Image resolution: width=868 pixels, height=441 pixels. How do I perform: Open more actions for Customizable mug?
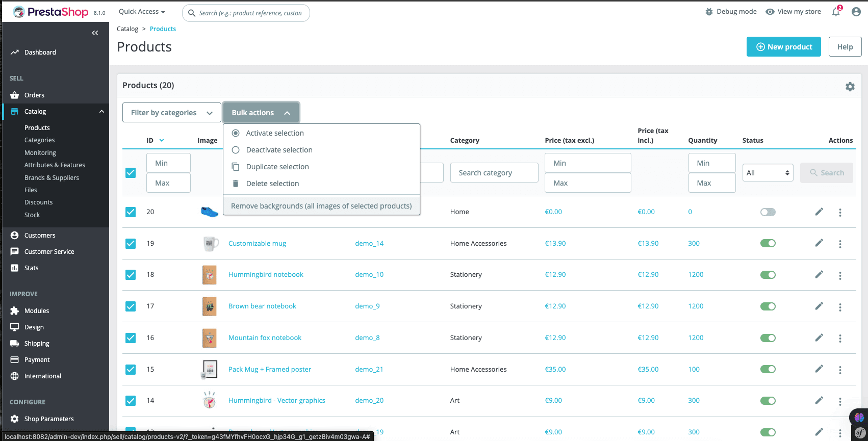pos(840,244)
